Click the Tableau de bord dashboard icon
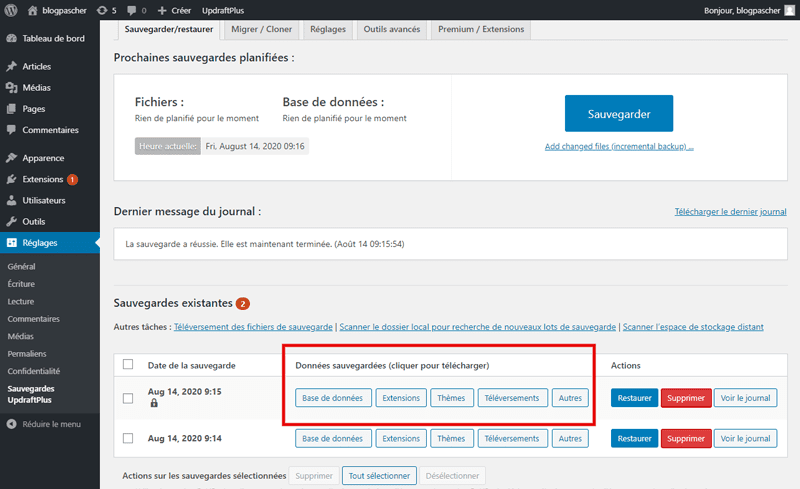 pyautogui.click(x=11, y=38)
